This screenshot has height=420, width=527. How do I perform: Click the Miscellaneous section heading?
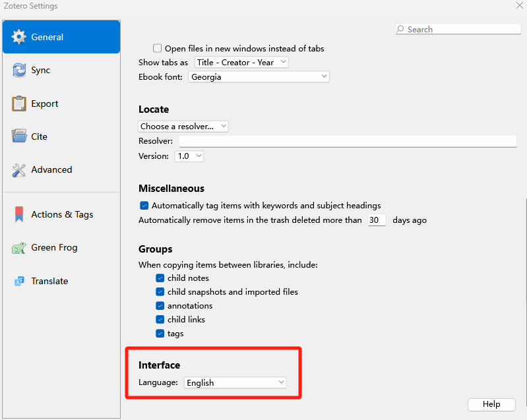click(x=171, y=189)
